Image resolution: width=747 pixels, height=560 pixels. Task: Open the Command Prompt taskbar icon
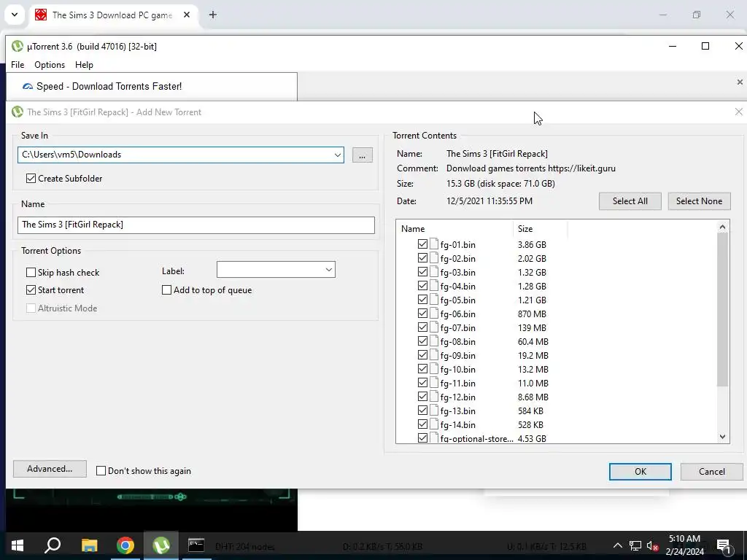196,545
